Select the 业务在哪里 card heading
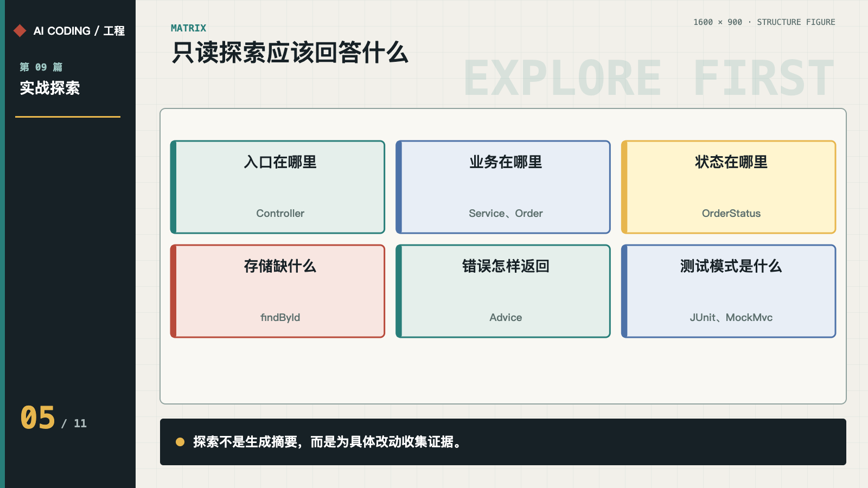 pyautogui.click(x=506, y=162)
